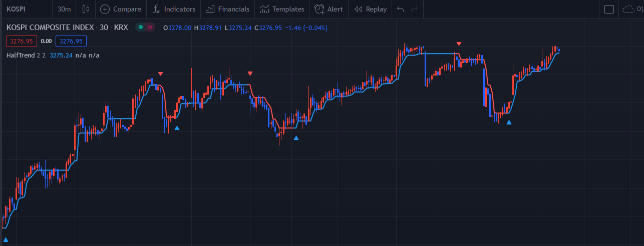Click the market status green dot indicator
Image resolution: width=644 pixels, height=246 pixels.
click(141, 27)
